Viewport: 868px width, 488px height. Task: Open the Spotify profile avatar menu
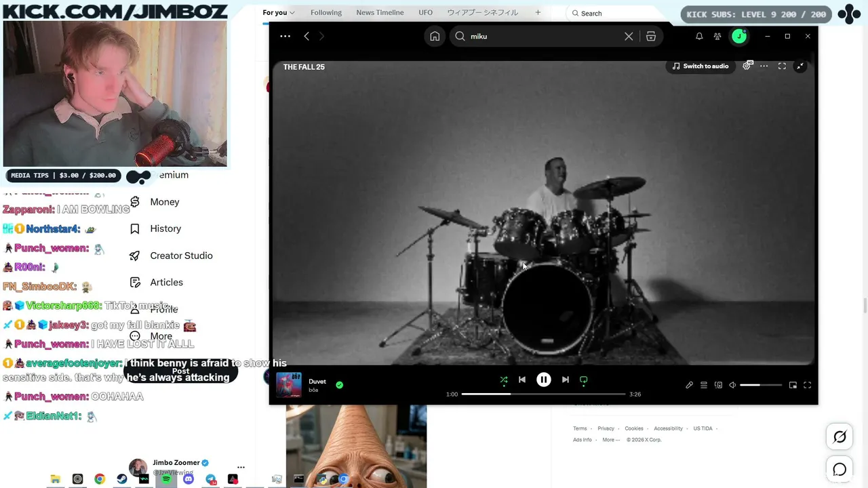point(739,36)
